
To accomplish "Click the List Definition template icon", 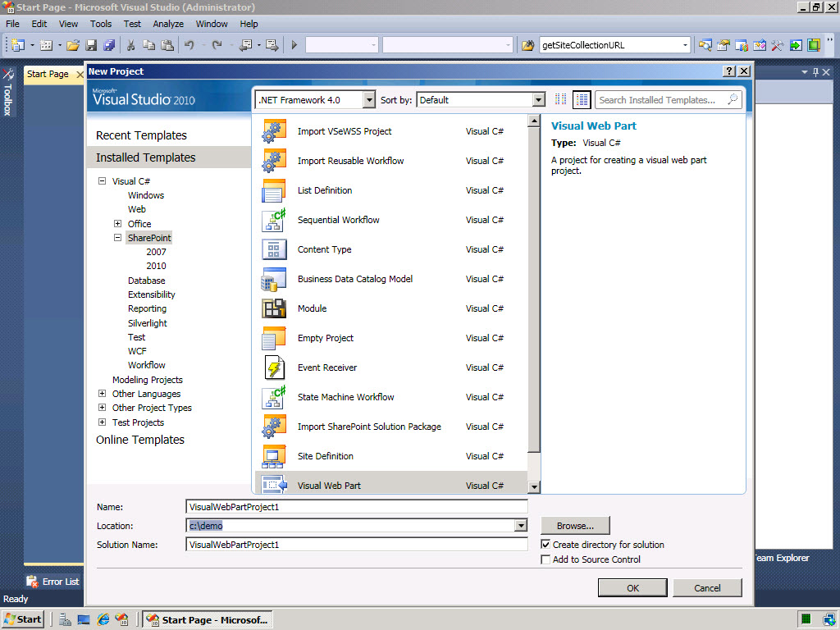I will tap(273, 190).
